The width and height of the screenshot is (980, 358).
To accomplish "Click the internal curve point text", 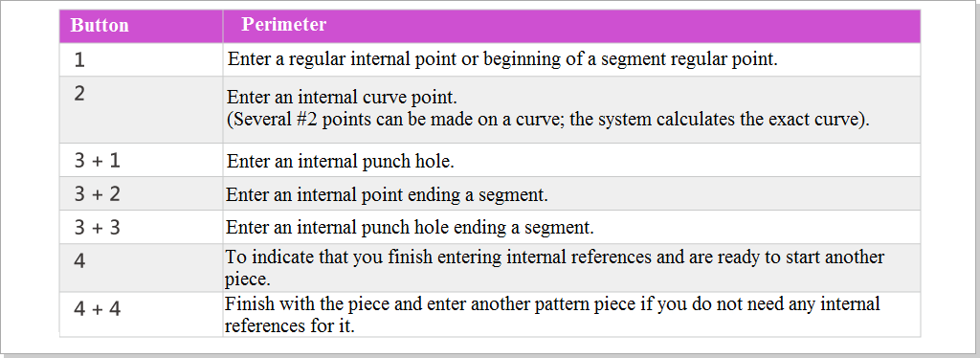I will coord(342,98).
